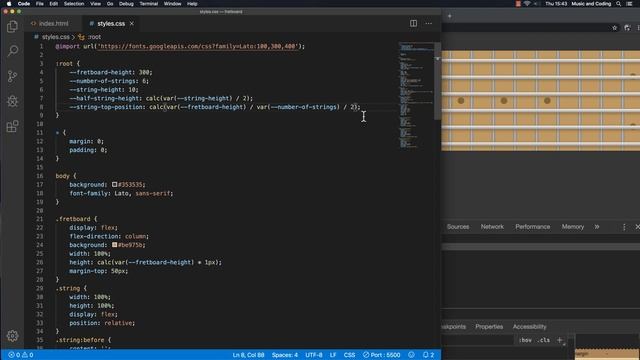Open the Source Control view
The height and width of the screenshot is (360, 640).
[x=12, y=76]
